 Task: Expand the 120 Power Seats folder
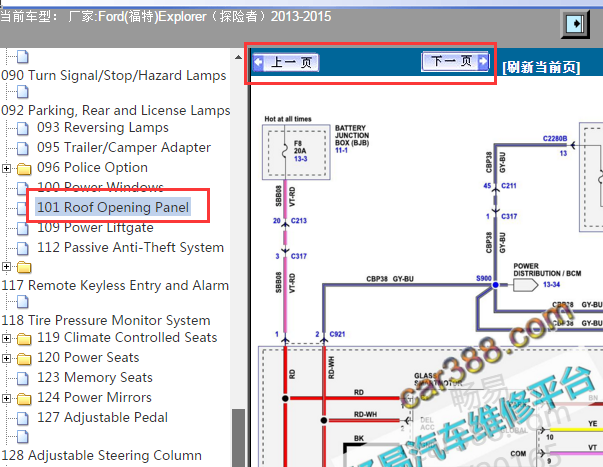tap(6, 358)
